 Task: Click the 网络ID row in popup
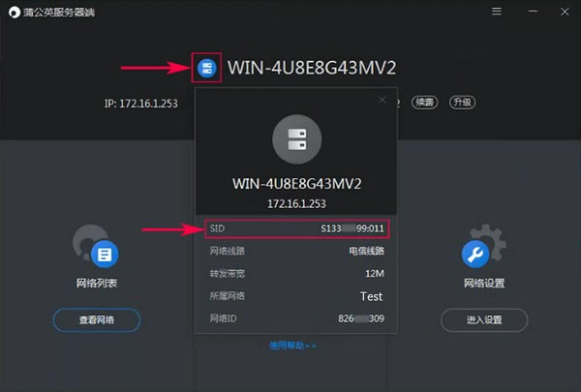coord(296,318)
